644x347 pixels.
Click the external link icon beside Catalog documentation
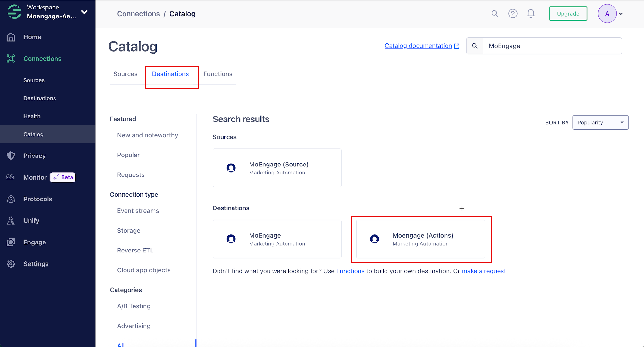456,46
